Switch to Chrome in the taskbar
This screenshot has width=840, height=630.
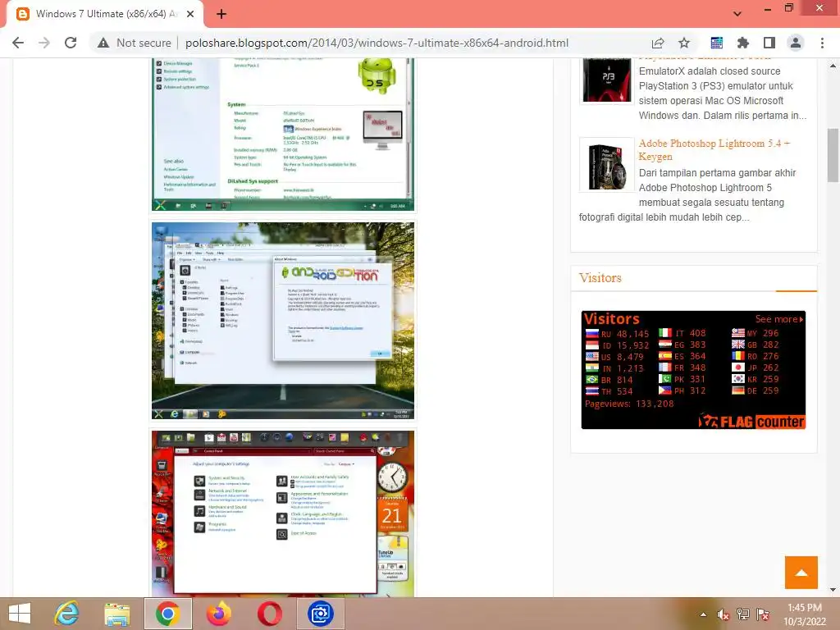[167, 614]
